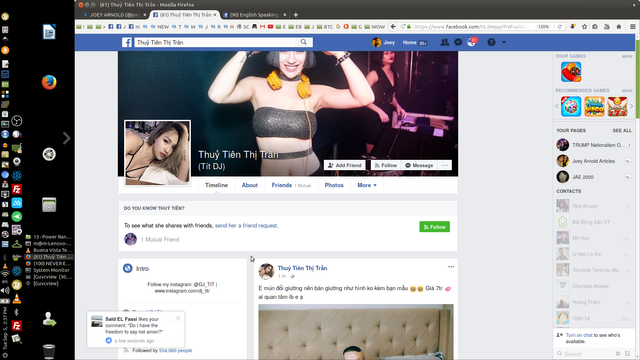Open the first recommended bubble game icon
This screenshot has width=640, height=360.
pyautogui.click(x=571, y=107)
